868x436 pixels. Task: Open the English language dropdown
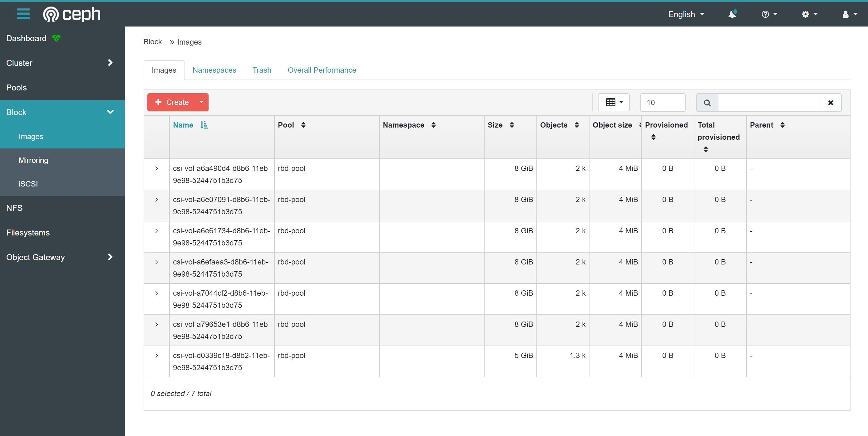(x=686, y=14)
